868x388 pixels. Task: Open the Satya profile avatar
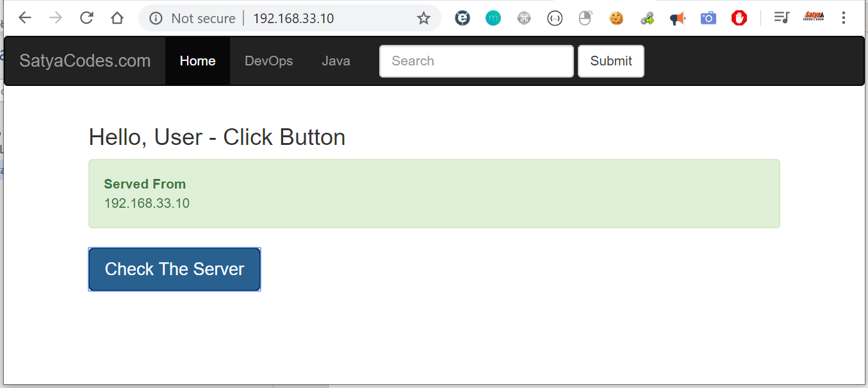click(x=814, y=17)
